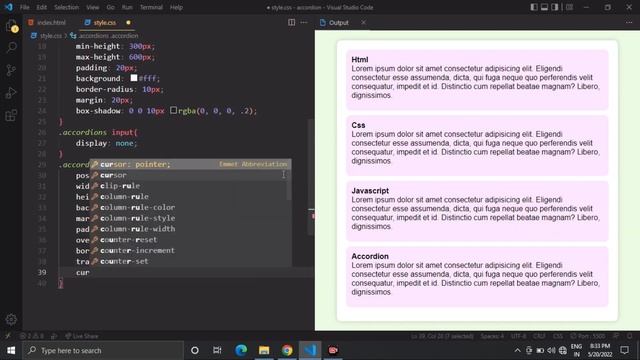Click Live Share in status bar
The height and width of the screenshot is (360, 640).
82,336
